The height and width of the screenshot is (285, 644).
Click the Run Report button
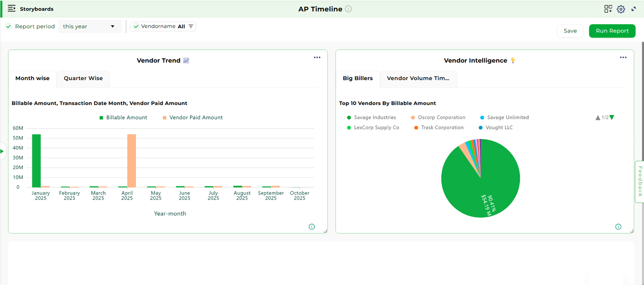coord(612,31)
